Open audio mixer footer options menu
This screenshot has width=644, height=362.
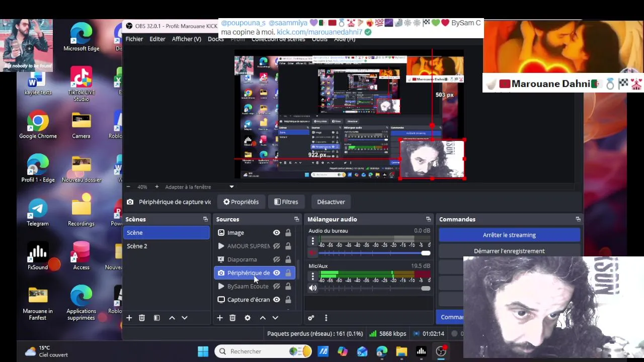[326, 318]
